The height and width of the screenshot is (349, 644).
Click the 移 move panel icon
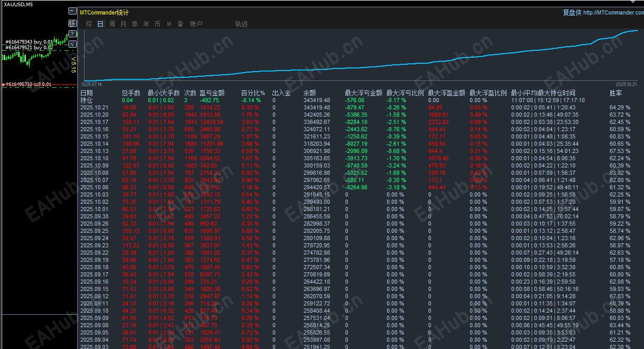(x=72, y=23)
